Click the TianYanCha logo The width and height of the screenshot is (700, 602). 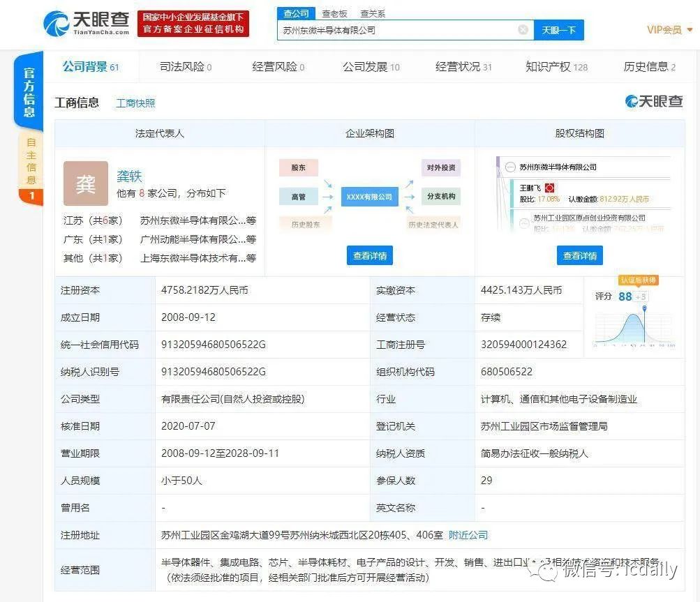click(x=87, y=23)
